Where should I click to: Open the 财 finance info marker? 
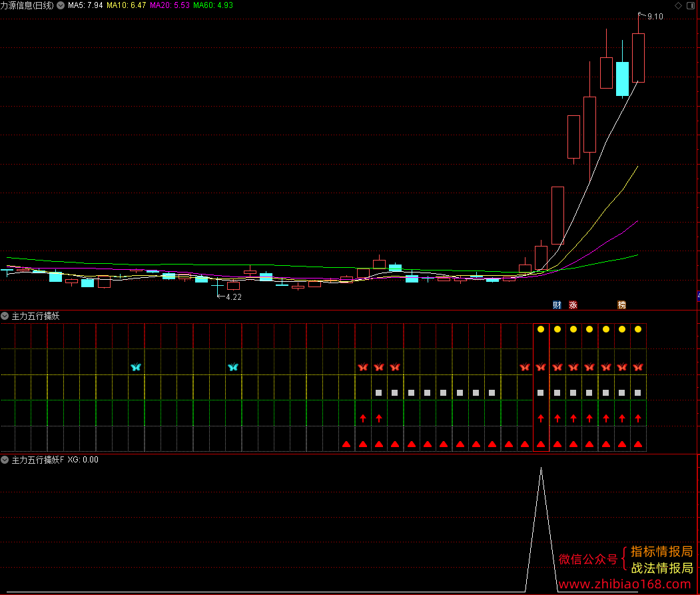pos(557,305)
